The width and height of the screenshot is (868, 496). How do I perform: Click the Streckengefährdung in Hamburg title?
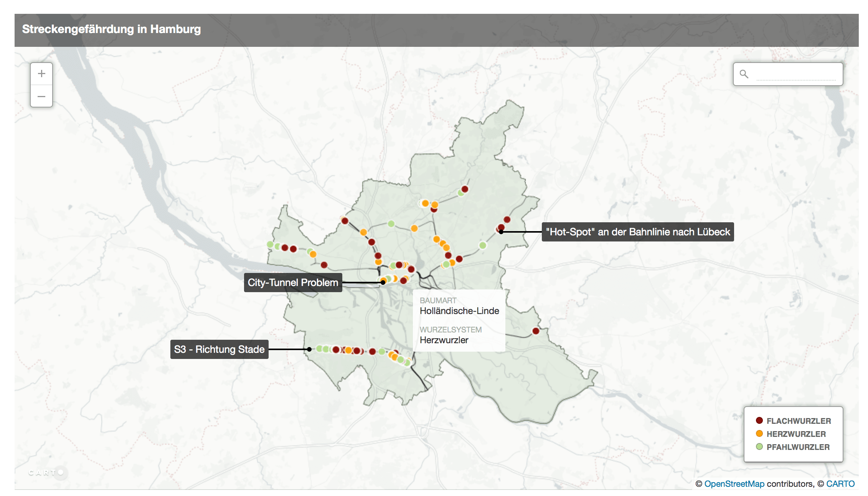pos(111,29)
